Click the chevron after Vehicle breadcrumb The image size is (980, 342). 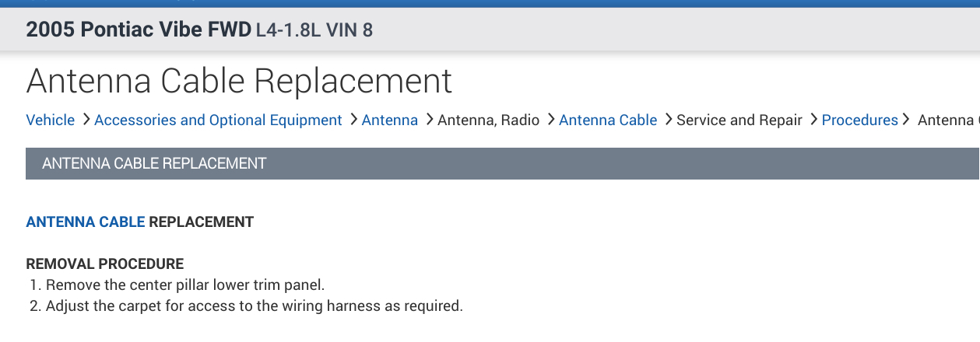85,120
